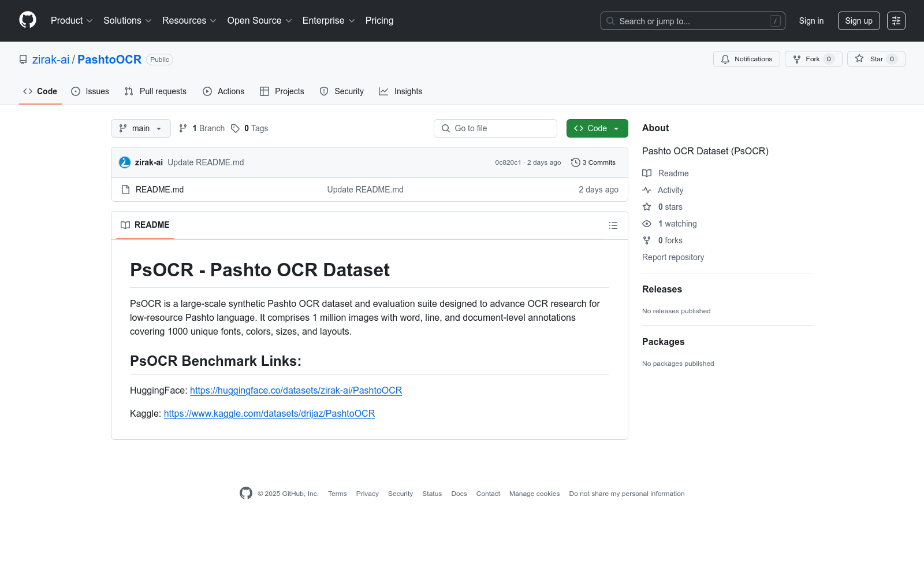Switch to the Projects tab

click(282, 91)
